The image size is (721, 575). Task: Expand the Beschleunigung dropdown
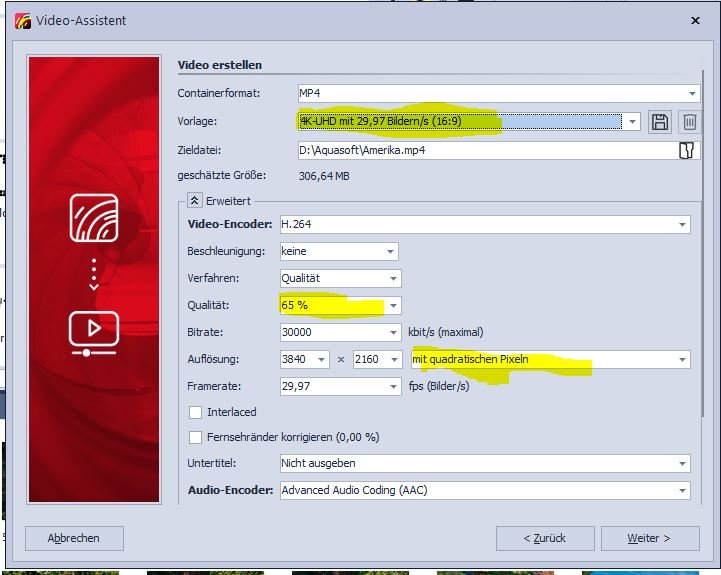tap(389, 252)
